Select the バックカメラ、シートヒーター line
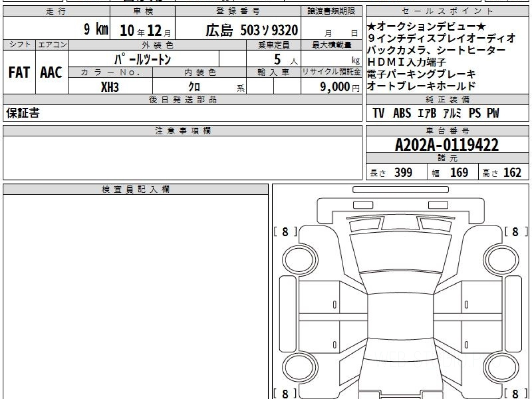Viewport: 532px width, 399px height. click(436, 50)
